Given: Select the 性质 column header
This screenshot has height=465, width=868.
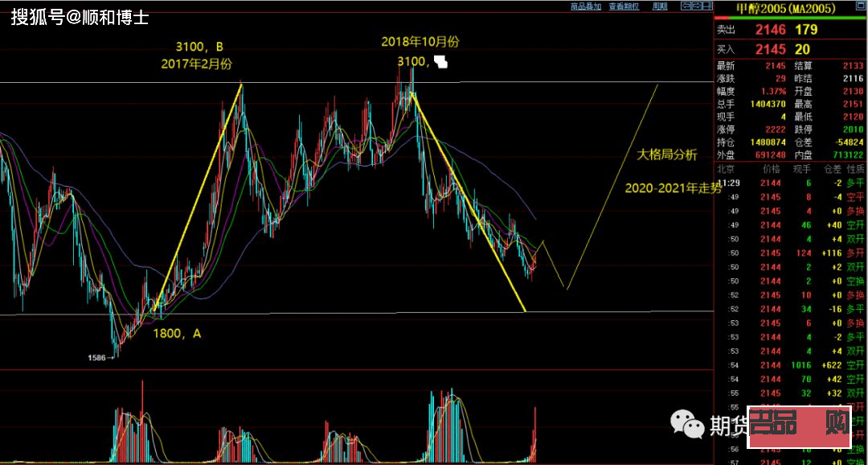Looking at the screenshot, I should 854,170.
